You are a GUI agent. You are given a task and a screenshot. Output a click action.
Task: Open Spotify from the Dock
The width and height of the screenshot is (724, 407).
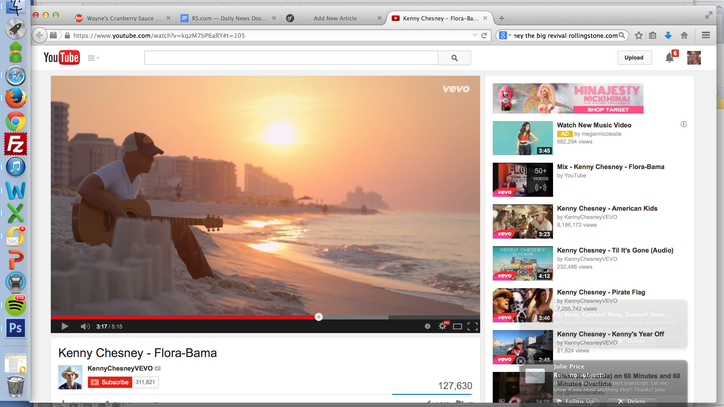pos(15,305)
